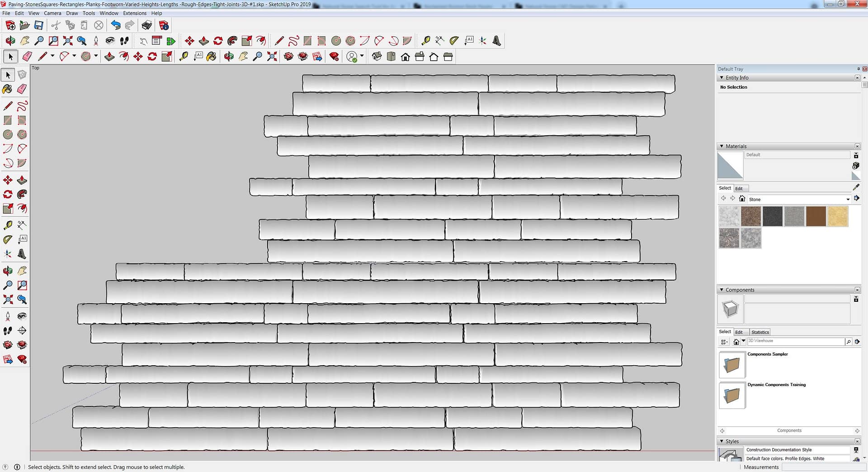
Task: Toggle the secondary selection pane in Materials
Action: tap(856, 155)
